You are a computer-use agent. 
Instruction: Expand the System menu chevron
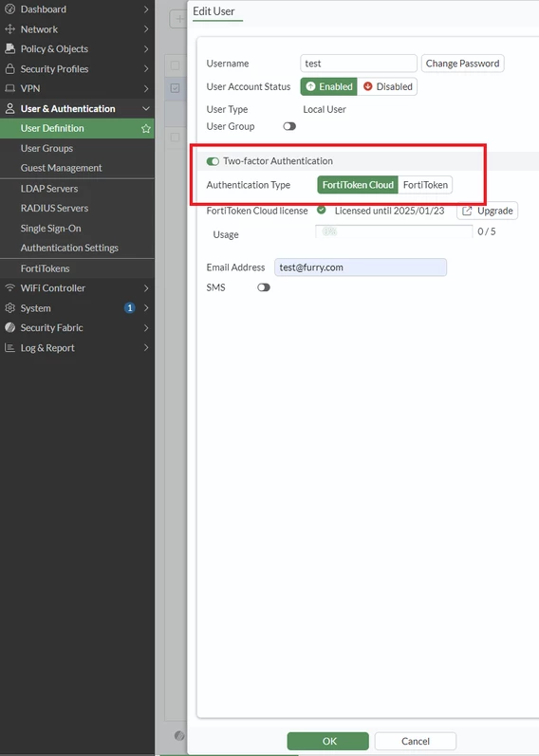point(146,307)
